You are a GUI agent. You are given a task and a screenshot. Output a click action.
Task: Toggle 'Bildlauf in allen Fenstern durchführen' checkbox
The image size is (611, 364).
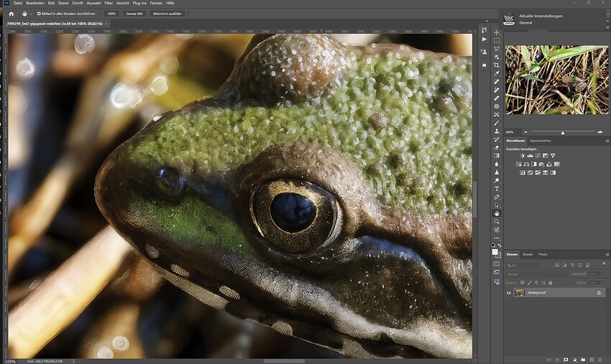[x=39, y=14]
